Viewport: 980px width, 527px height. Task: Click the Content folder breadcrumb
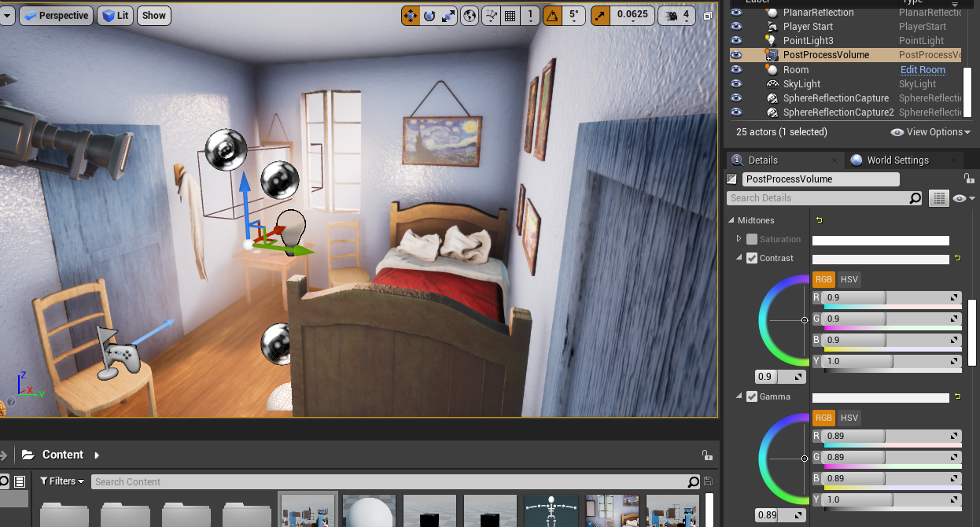(x=63, y=455)
